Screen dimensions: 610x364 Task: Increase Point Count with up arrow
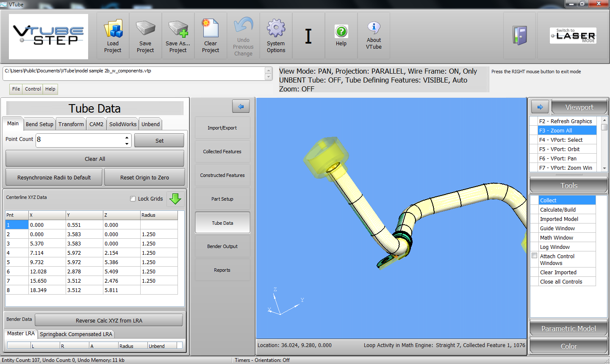pos(127,137)
